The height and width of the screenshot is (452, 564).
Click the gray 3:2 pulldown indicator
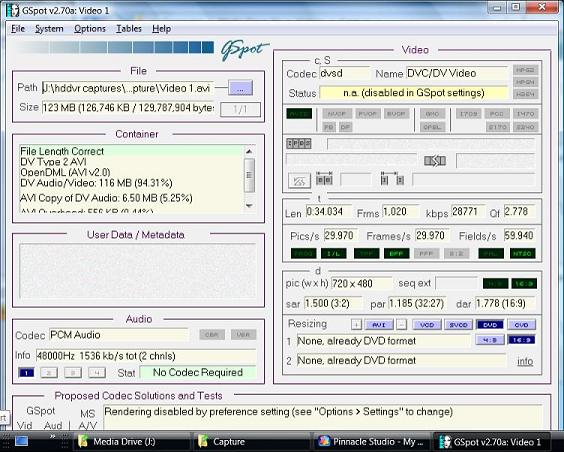click(x=457, y=254)
